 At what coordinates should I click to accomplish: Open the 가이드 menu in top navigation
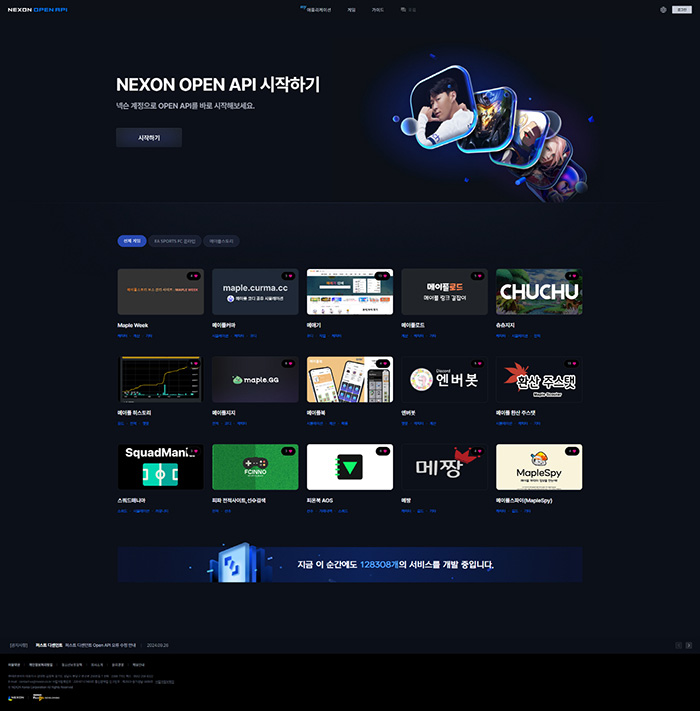[x=377, y=9]
